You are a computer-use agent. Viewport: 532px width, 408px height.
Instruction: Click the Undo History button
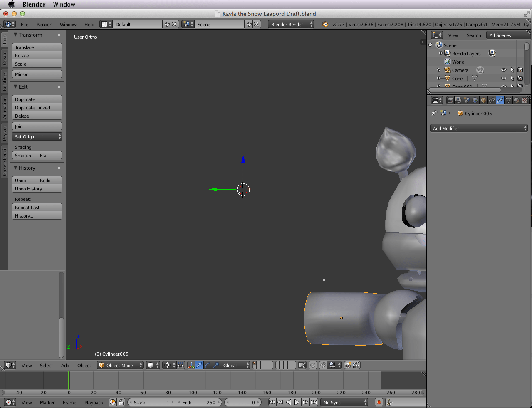(37, 188)
